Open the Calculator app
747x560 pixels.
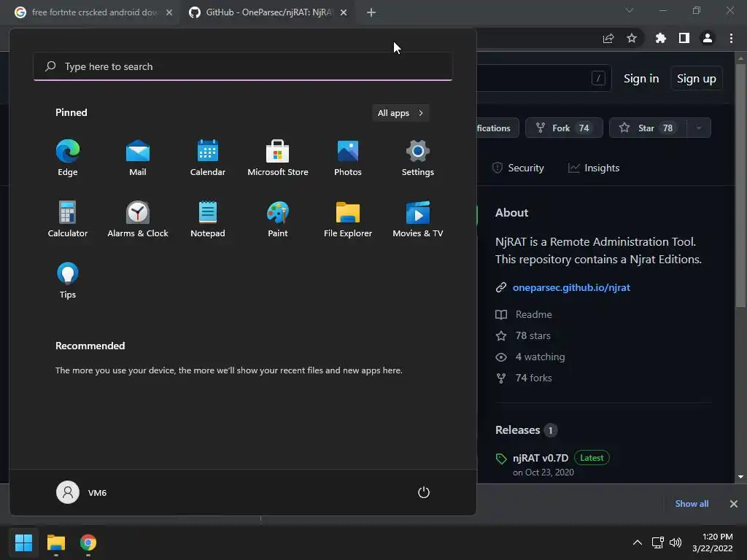(68, 219)
